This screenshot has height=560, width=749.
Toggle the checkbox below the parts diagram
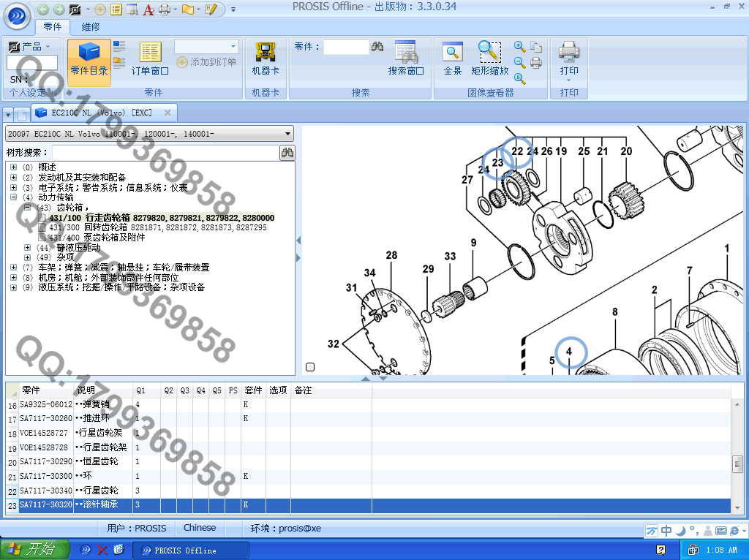[310, 367]
